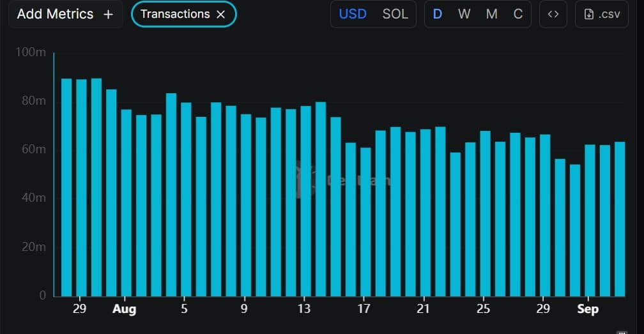Click the plus icon beside Add Metrics
Screen dimensions: 644x334
pyautogui.click(x=108, y=14)
